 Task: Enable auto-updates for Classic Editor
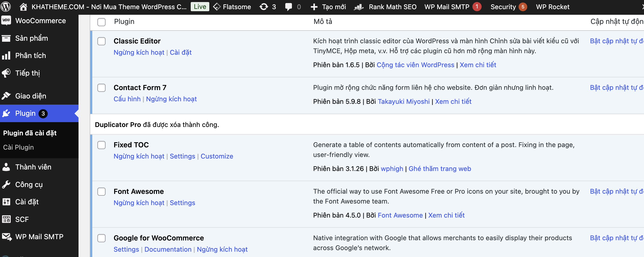point(617,41)
